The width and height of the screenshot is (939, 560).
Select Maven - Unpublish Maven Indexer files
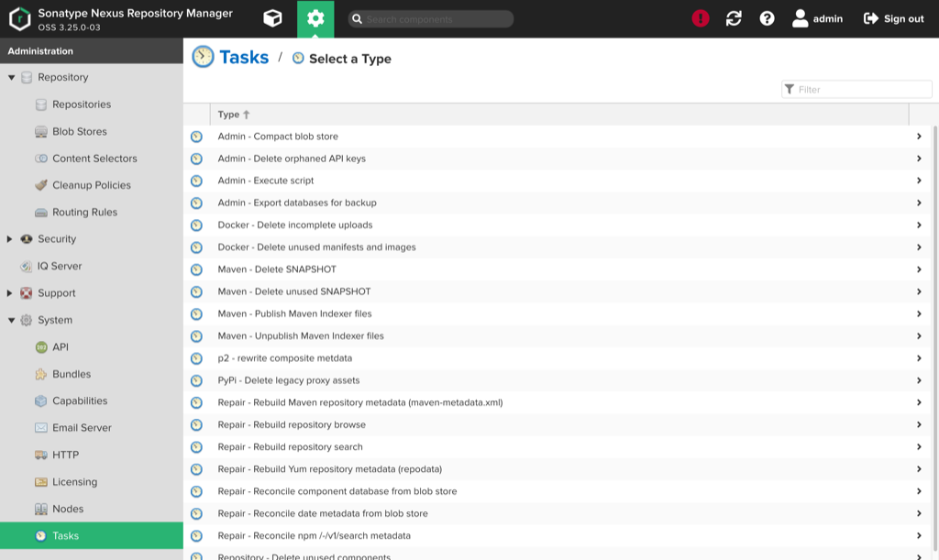pyautogui.click(x=557, y=335)
